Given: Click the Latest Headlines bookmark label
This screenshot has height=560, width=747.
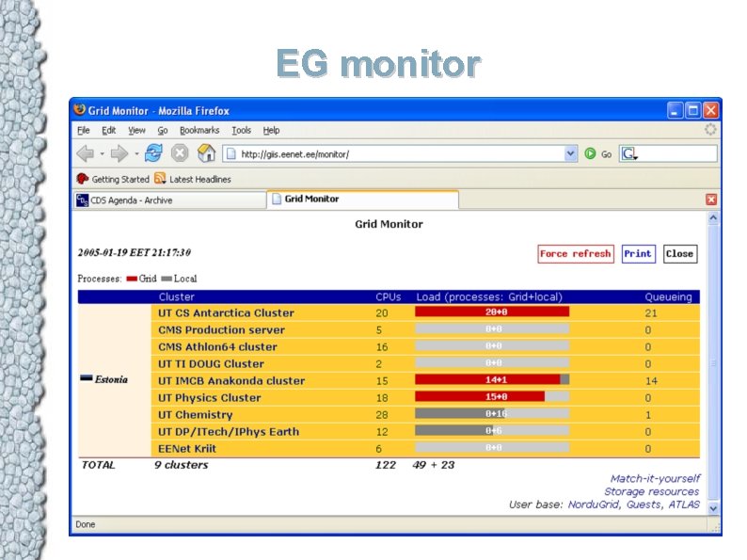Looking at the screenshot, I should click(x=199, y=179).
